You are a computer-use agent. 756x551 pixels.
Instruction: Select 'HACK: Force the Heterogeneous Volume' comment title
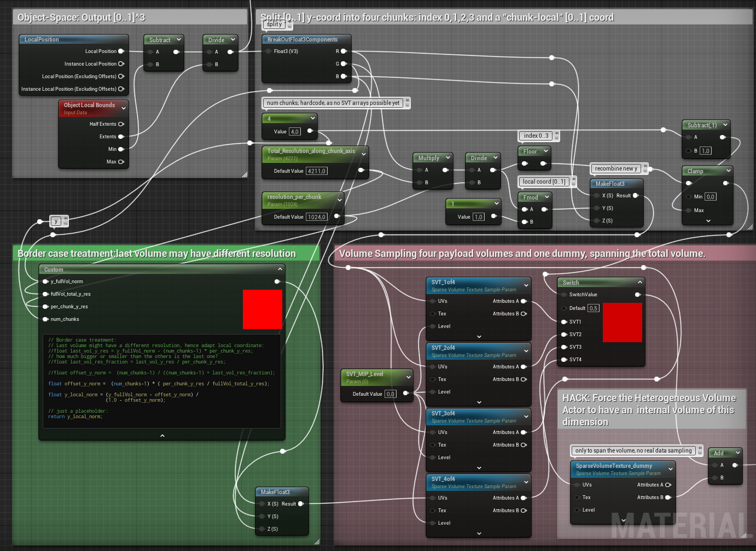click(x=649, y=410)
